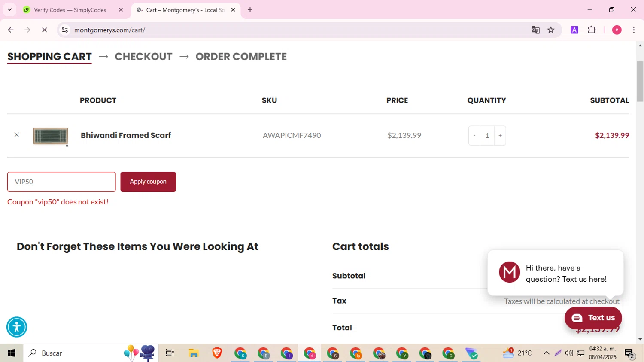Click the red subtotal $2,139.99
Viewport: 644px width, 362px height.
click(612, 135)
